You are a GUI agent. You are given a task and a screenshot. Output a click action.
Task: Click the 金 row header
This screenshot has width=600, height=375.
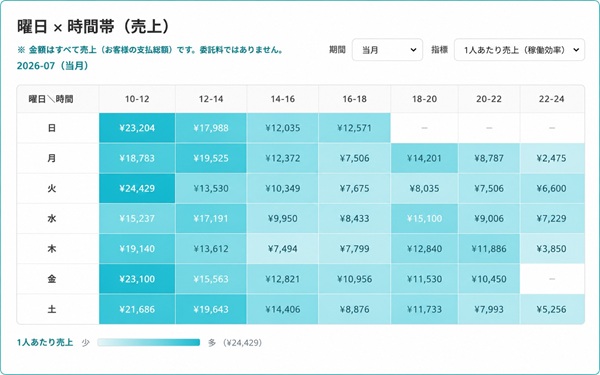[x=58, y=279]
